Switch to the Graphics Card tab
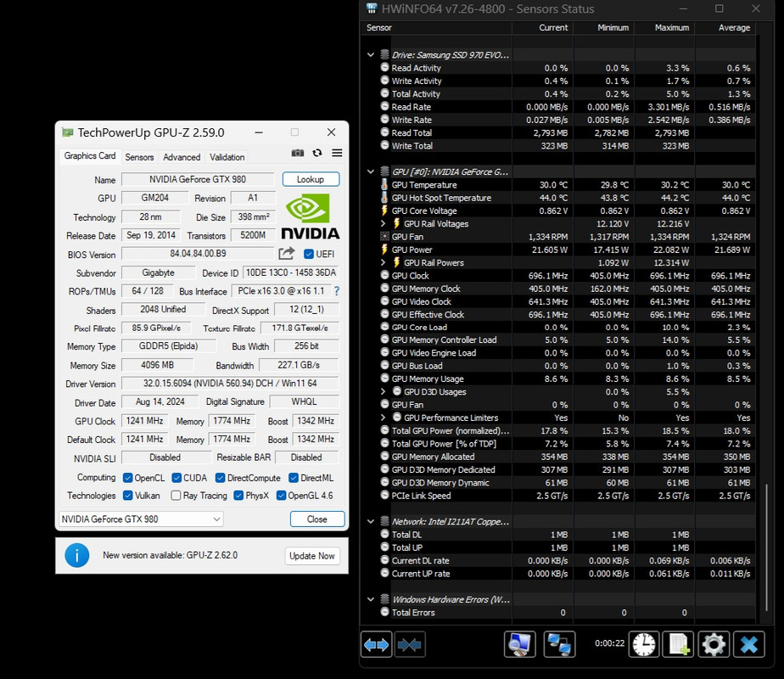 click(x=89, y=156)
